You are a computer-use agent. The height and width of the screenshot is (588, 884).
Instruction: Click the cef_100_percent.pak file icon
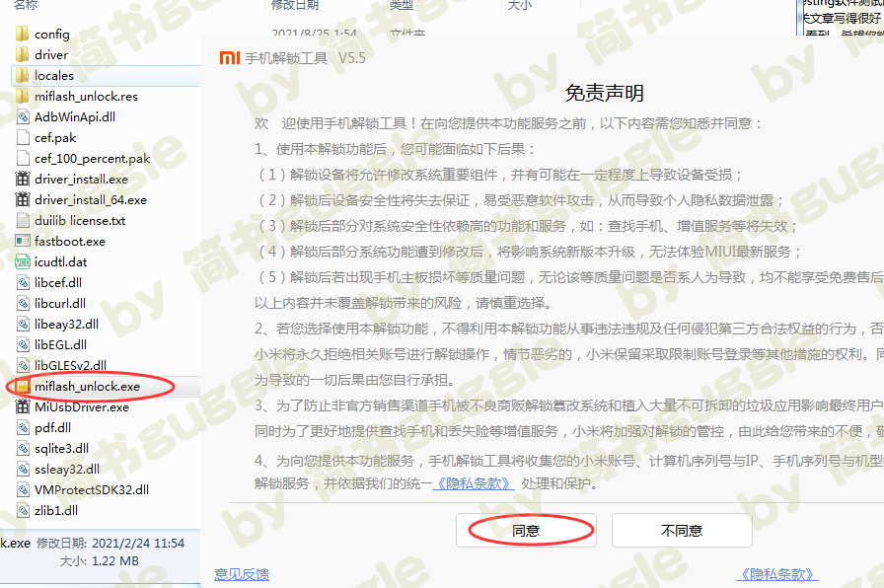point(23,159)
